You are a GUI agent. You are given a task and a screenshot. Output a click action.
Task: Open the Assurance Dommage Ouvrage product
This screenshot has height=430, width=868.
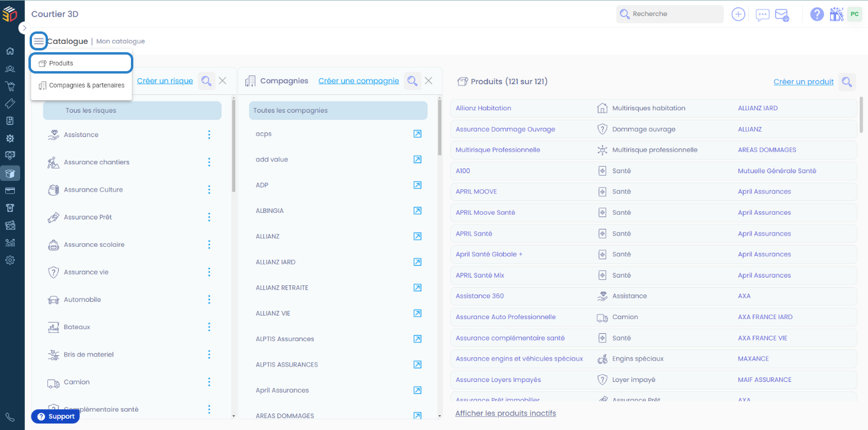click(x=505, y=129)
